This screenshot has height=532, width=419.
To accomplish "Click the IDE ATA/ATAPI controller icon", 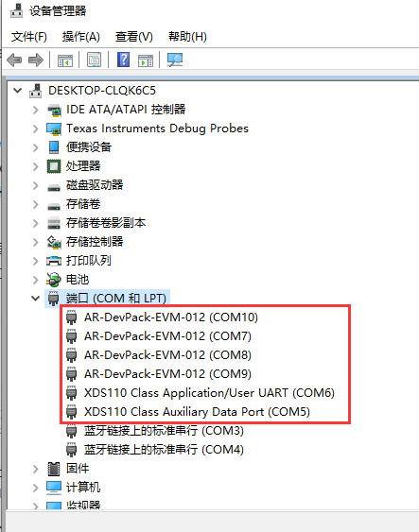I will 54,110.
